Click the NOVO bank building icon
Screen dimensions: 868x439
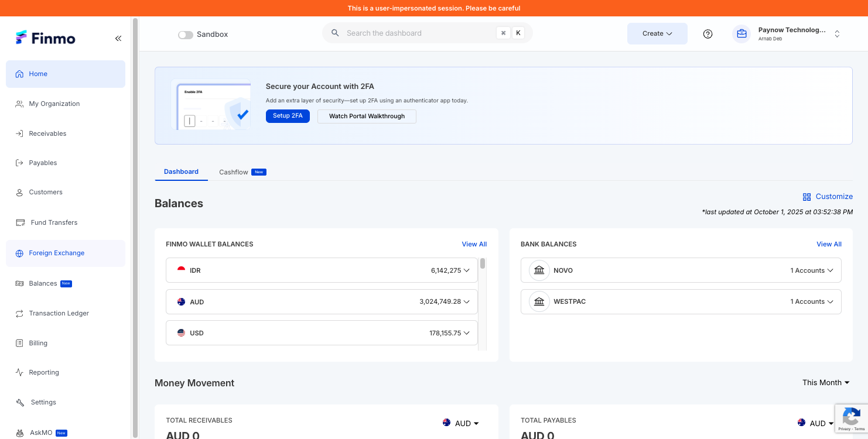[539, 270]
